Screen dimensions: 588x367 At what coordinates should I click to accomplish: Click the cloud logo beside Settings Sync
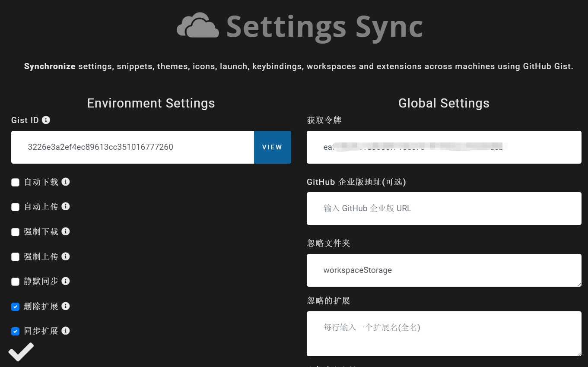click(x=198, y=25)
